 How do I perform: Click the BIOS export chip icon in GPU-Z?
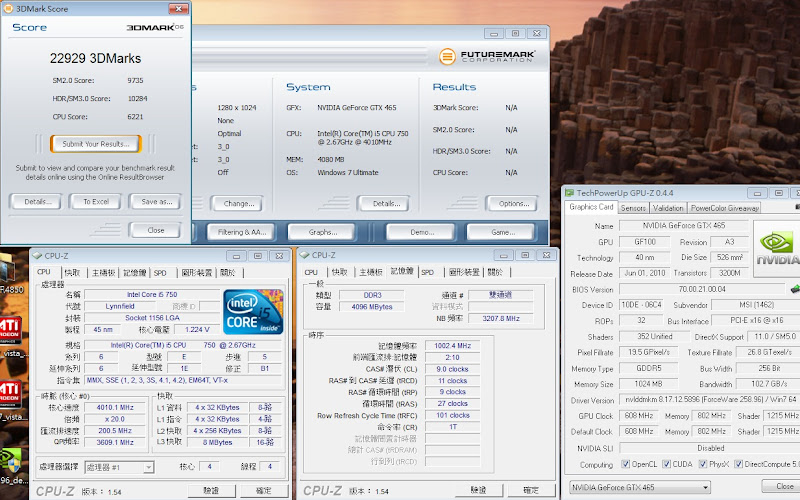pos(795,289)
